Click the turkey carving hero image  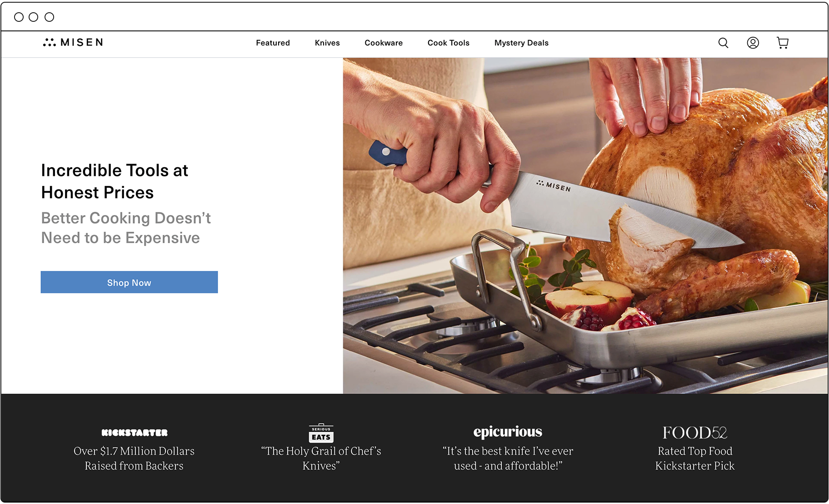585,225
